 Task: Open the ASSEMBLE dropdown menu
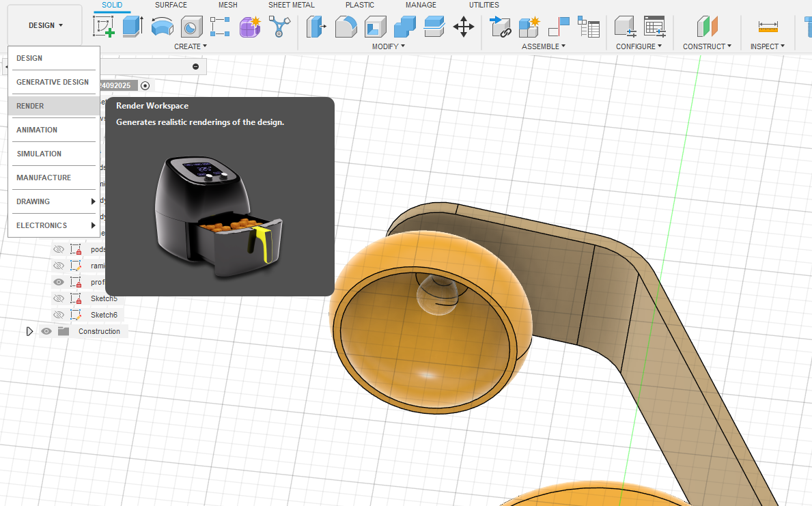coord(544,46)
